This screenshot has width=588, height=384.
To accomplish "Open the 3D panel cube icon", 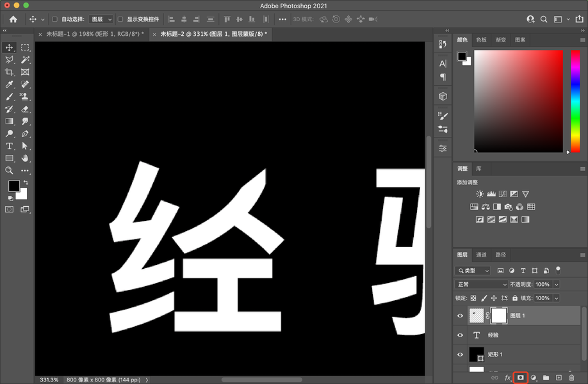I will pyautogui.click(x=443, y=96).
